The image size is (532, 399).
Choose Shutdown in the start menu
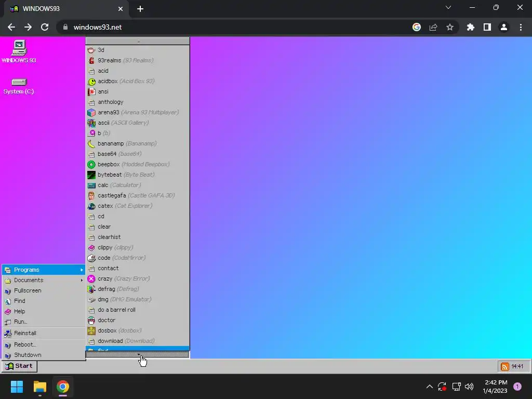pyautogui.click(x=44, y=355)
